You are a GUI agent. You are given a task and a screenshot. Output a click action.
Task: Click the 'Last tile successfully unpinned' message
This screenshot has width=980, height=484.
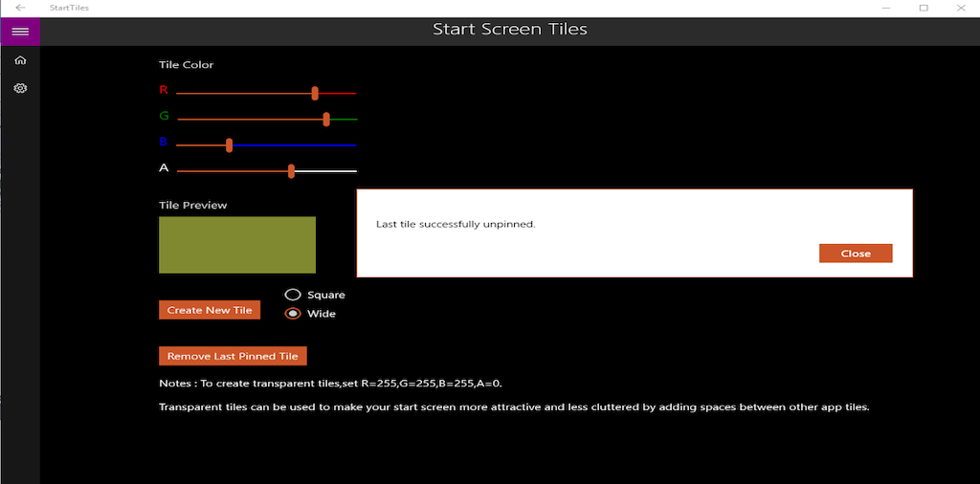click(x=456, y=224)
